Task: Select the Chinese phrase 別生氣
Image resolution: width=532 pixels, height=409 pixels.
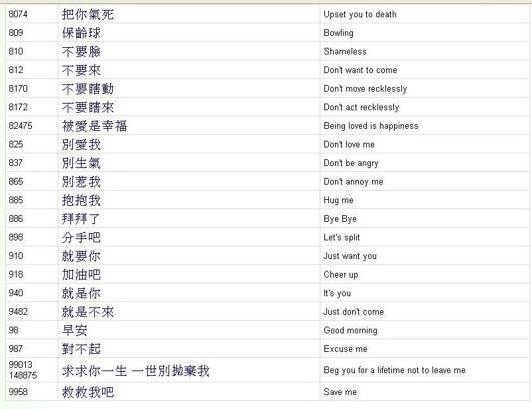Action: pyautogui.click(x=82, y=163)
